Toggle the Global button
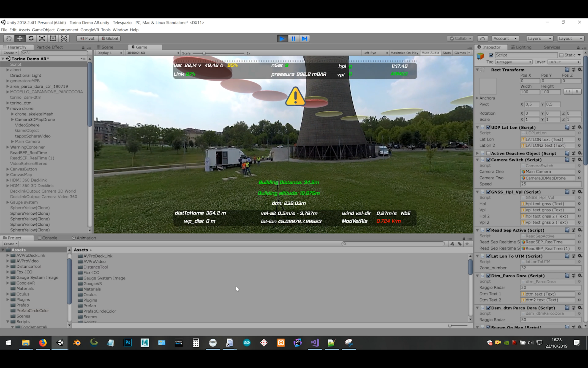 tap(110, 38)
